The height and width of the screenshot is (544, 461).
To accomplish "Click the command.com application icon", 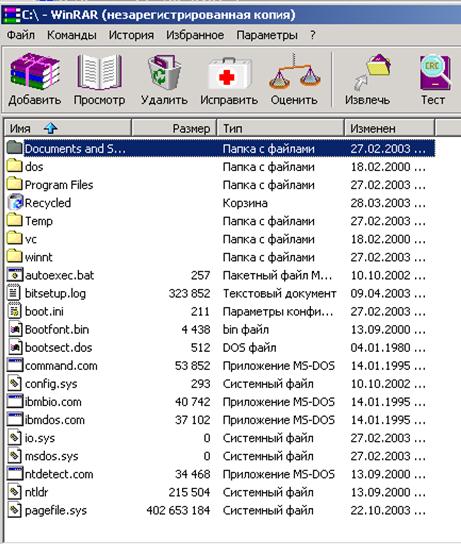I will 15,365.
